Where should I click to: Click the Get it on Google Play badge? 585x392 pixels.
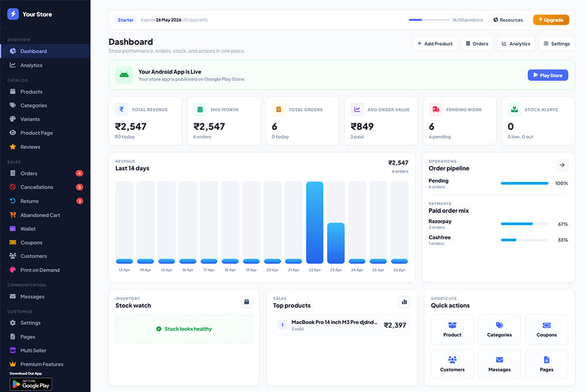click(x=31, y=384)
